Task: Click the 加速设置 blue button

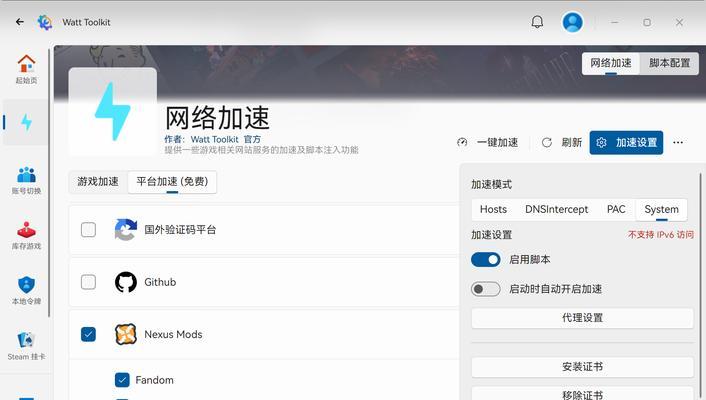Action: (x=626, y=142)
